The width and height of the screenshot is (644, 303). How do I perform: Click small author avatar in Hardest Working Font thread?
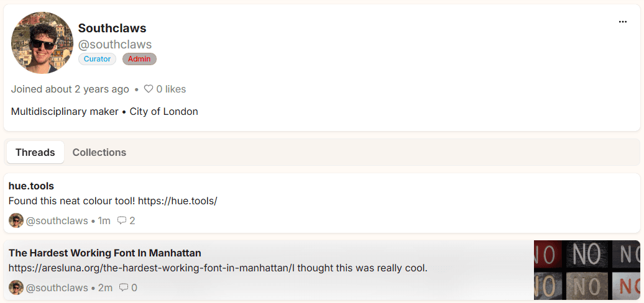click(x=16, y=287)
